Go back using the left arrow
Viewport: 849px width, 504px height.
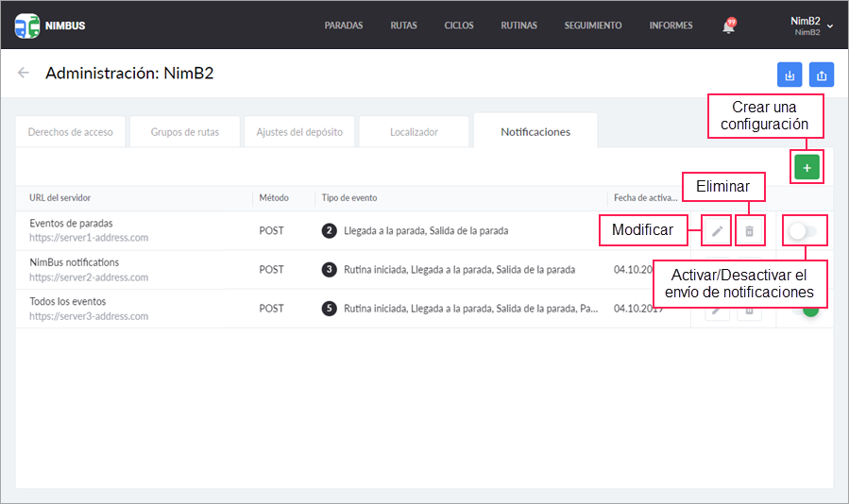tap(24, 73)
